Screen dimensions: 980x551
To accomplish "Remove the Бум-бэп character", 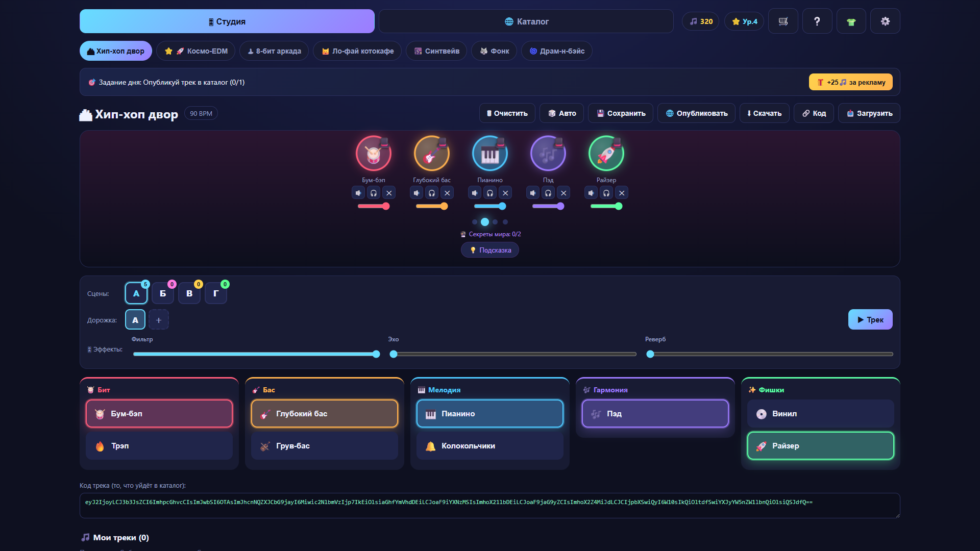I will click(389, 193).
